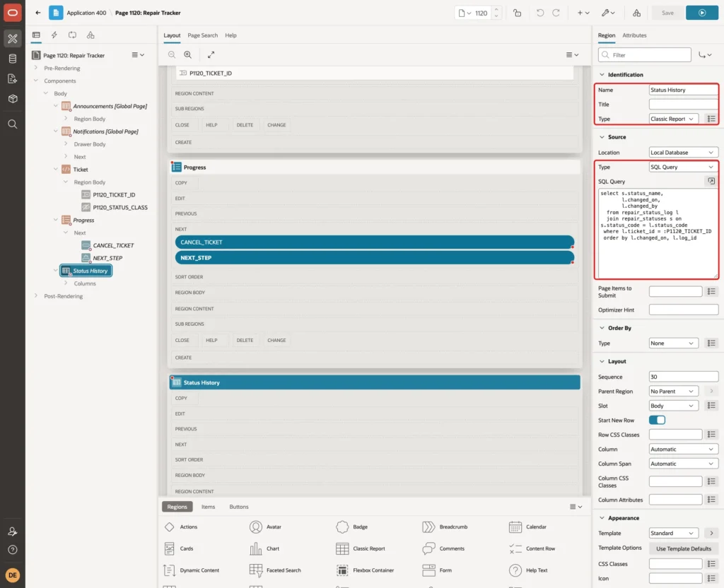Open the Column Span Automatic dropdown
This screenshot has width=724, height=588.
tap(684, 464)
